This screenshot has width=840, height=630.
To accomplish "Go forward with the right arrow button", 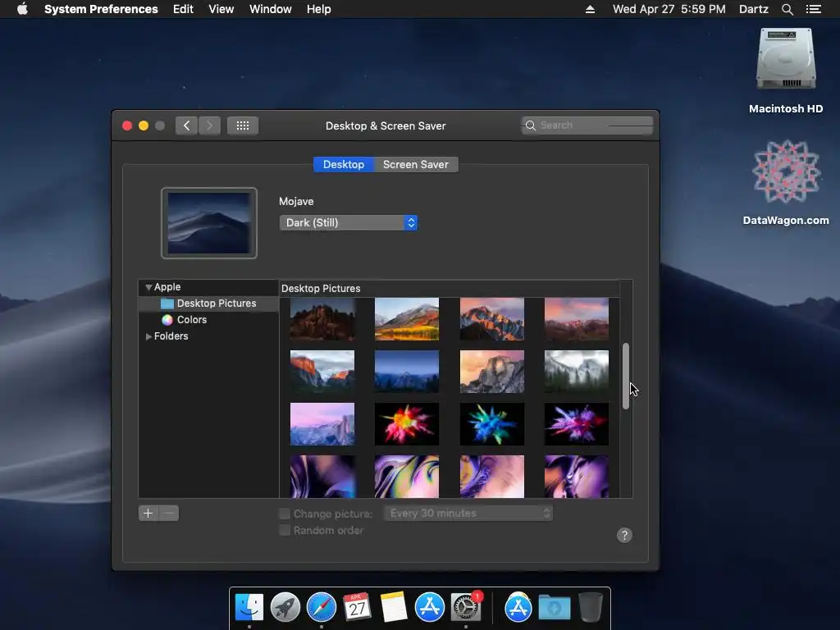I will (x=209, y=126).
